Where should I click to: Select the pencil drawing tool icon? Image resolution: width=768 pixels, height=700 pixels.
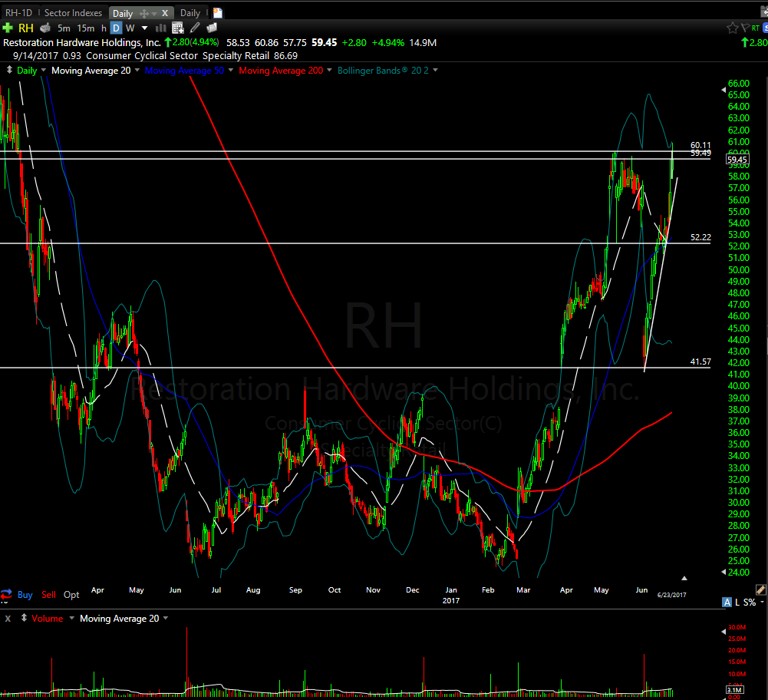tap(195, 28)
